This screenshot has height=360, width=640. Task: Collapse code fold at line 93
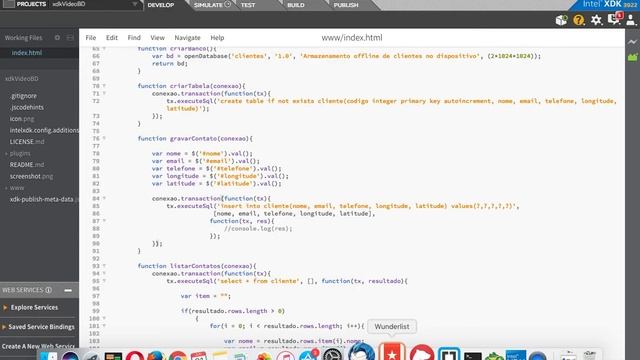104,266
